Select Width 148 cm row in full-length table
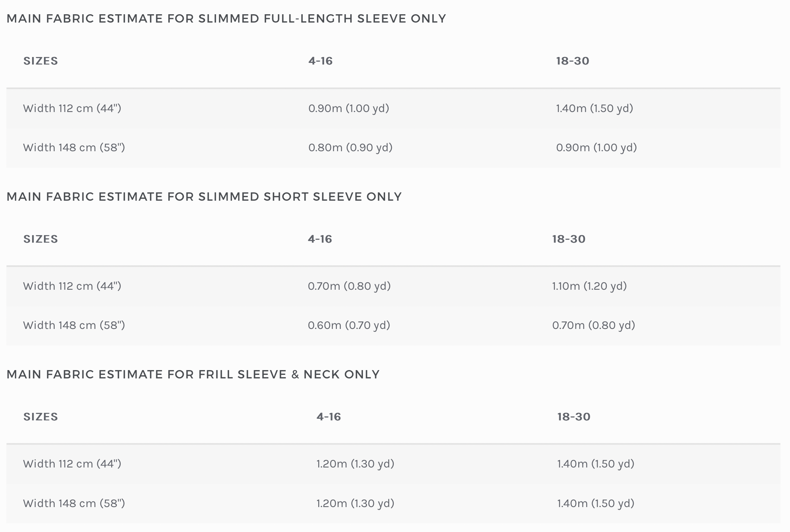790x532 pixels. pos(393,148)
